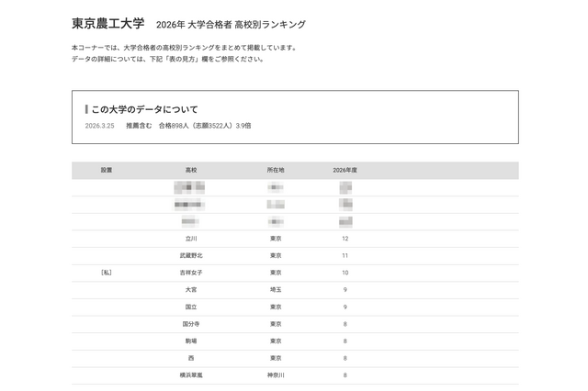
Task: Click the 高校 column header
Action: [191, 170]
